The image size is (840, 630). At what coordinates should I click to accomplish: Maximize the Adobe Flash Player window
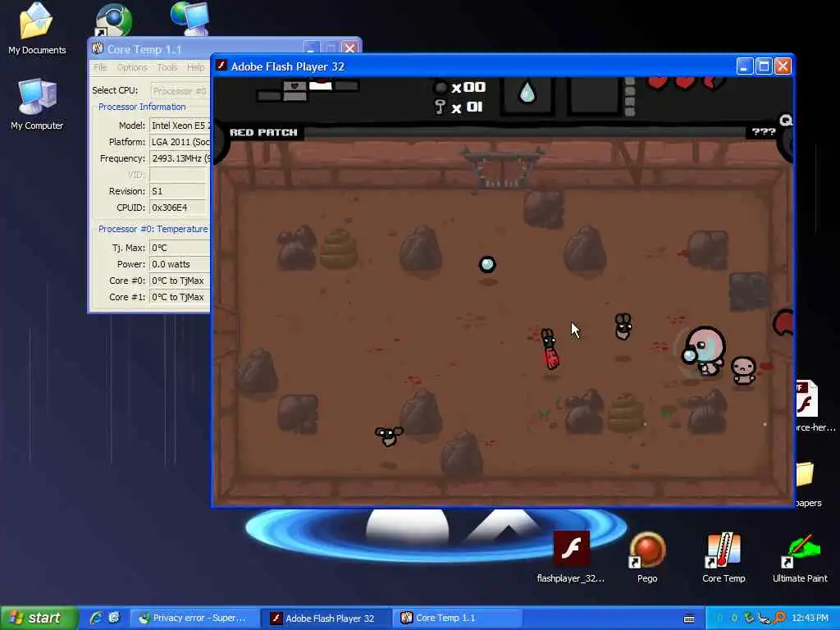coord(764,66)
